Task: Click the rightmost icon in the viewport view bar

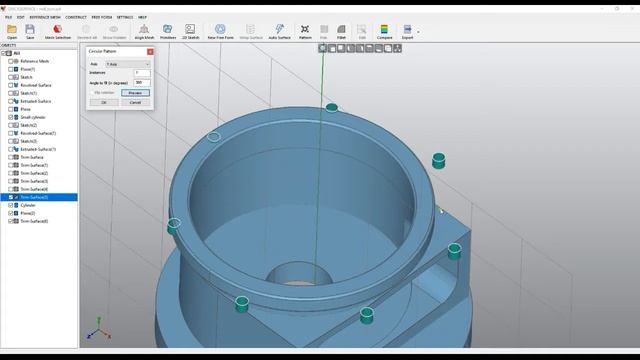Action: [x=397, y=49]
